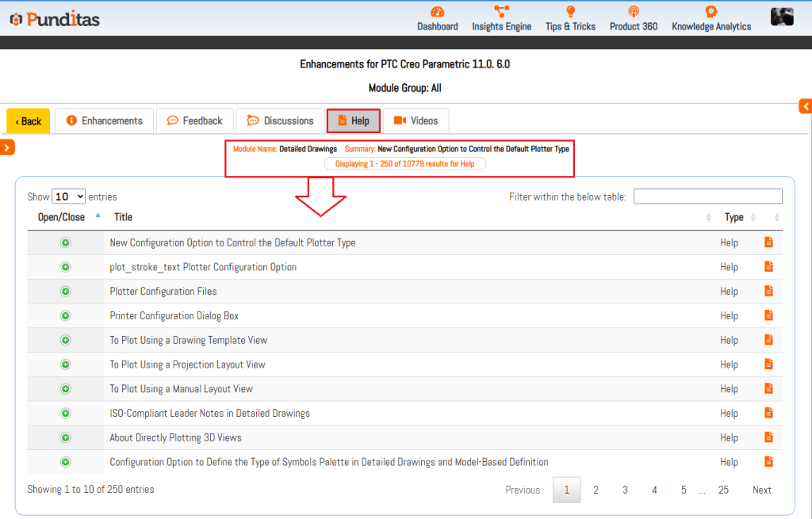Viewport: 812px width, 519px height.
Task: Sort the table by Title column
Action: (x=123, y=217)
